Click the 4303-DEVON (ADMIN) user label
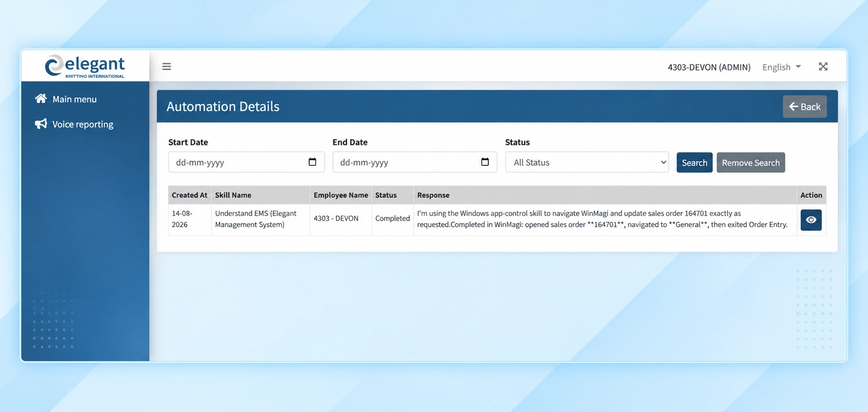868x412 pixels. (x=709, y=67)
